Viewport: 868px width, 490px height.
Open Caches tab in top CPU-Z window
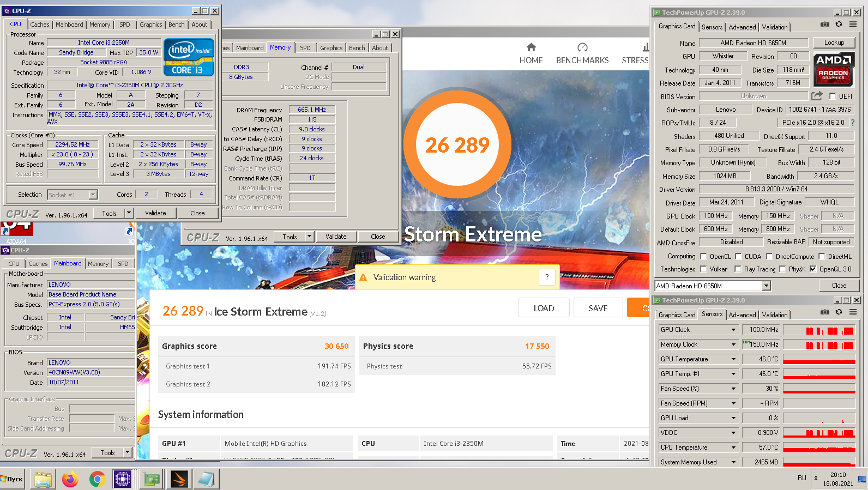(40, 25)
